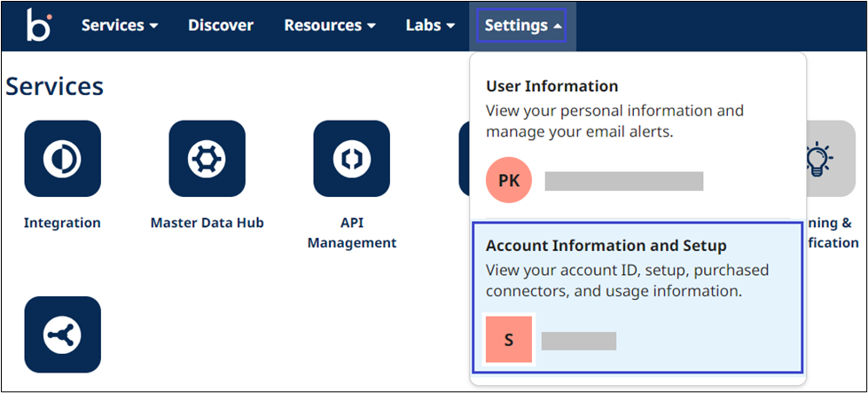Expand the Services dropdown in the navbar
This screenshot has height=393, width=868.
click(120, 26)
